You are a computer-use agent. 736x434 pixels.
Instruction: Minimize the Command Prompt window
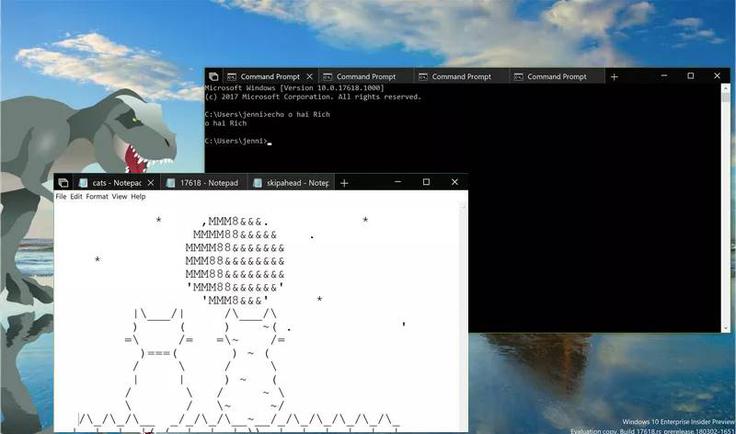coord(664,76)
